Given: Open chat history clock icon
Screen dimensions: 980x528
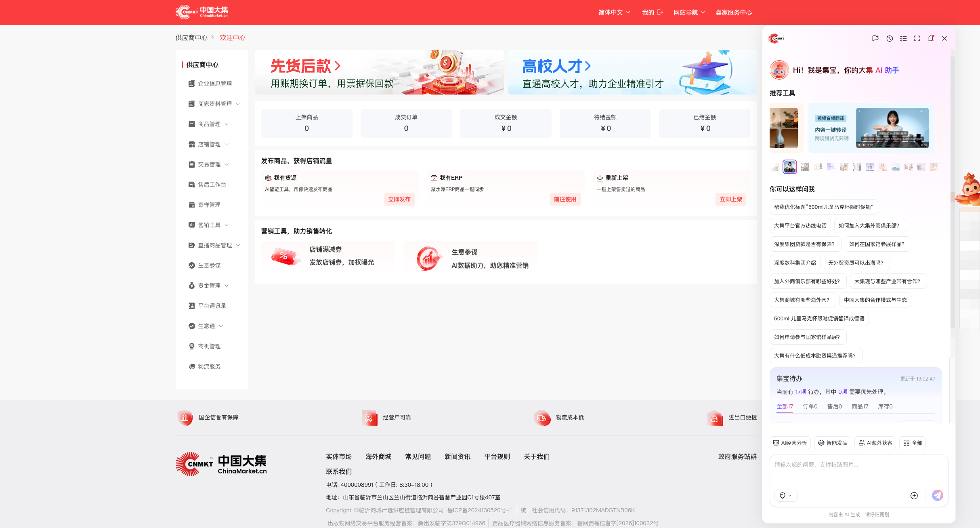Looking at the screenshot, I should pyautogui.click(x=890, y=38).
